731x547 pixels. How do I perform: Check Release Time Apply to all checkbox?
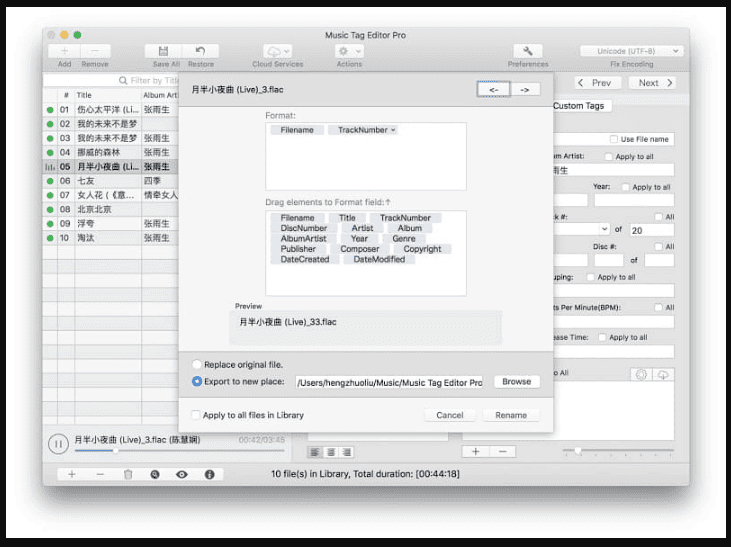(x=602, y=337)
